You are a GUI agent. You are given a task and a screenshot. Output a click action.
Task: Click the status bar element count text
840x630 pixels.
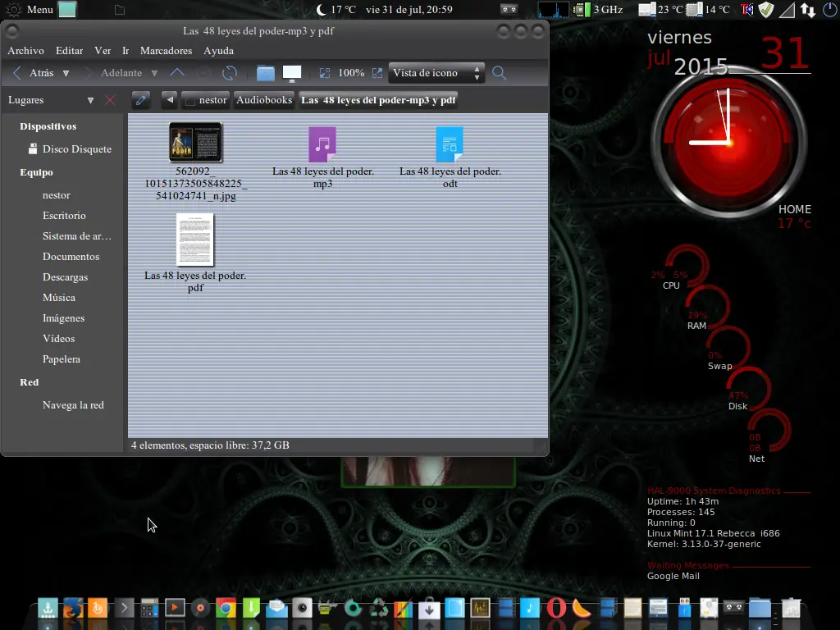point(210,445)
